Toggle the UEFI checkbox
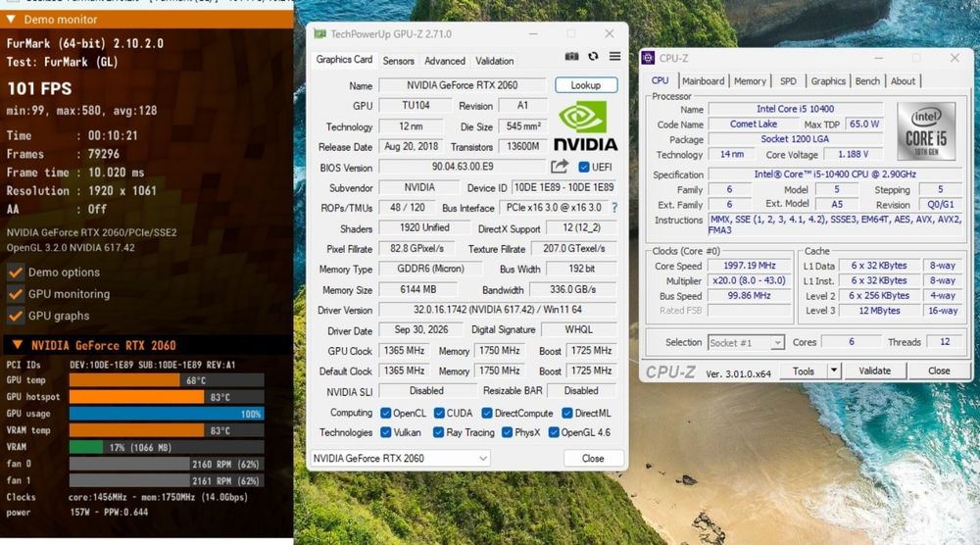The height and width of the screenshot is (545, 980). point(584,167)
